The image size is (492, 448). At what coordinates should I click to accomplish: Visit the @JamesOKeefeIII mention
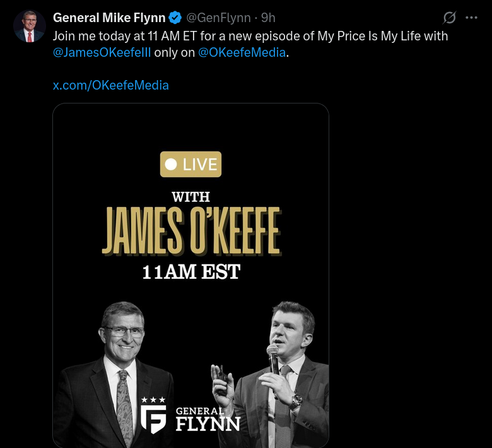(102, 53)
